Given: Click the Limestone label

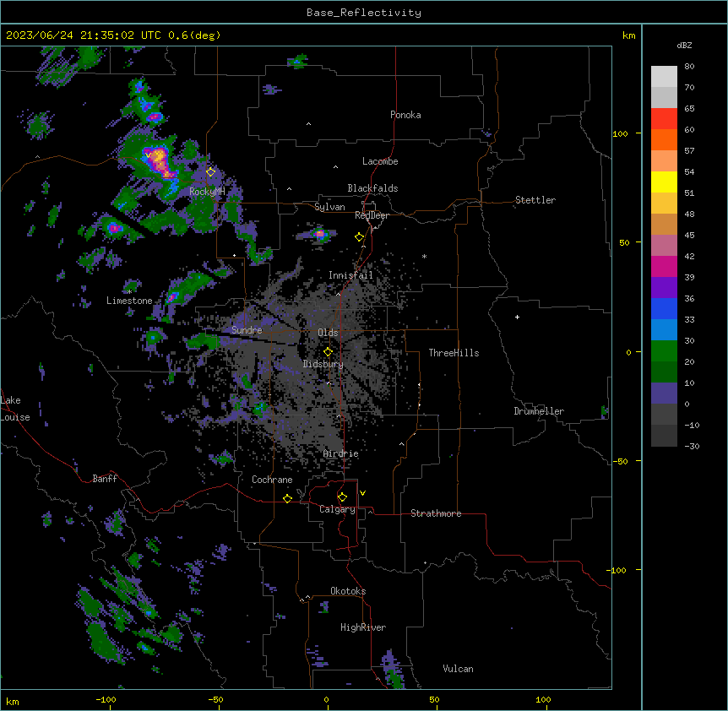Looking at the screenshot, I should 129,301.
